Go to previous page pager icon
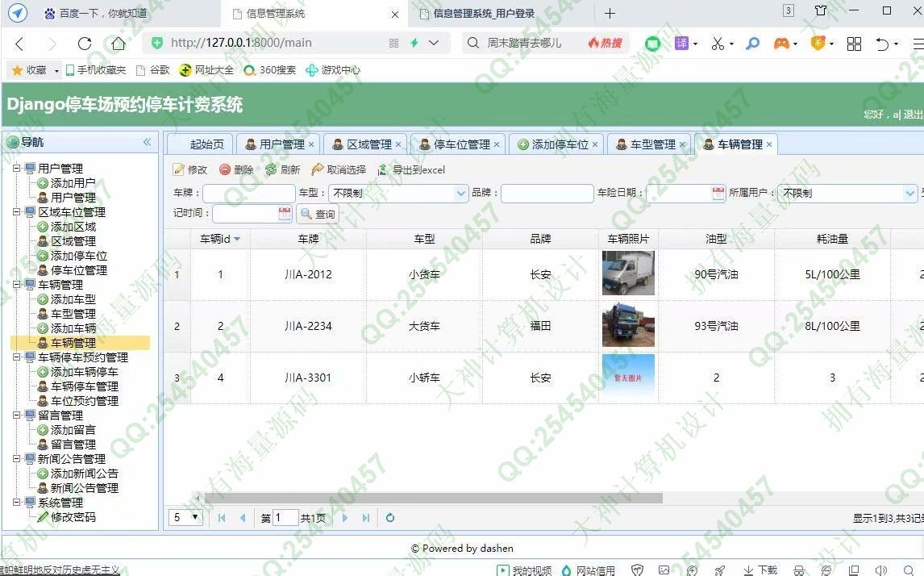Viewport: 924px width, 576px height. [x=243, y=518]
